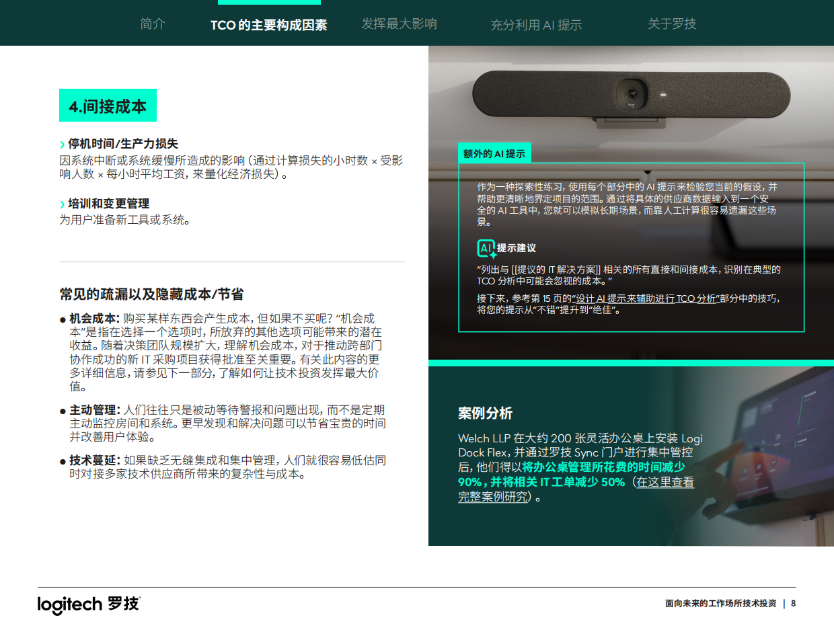This screenshot has height=644, width=834.
Task: Click the conference camera bar image
Action: coord(631,97)
